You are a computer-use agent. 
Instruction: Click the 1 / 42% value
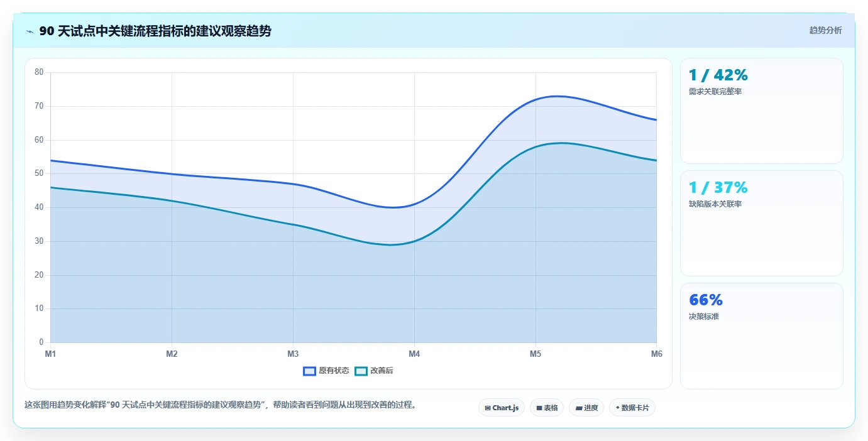pyautogui.click(x=718, y=75)
